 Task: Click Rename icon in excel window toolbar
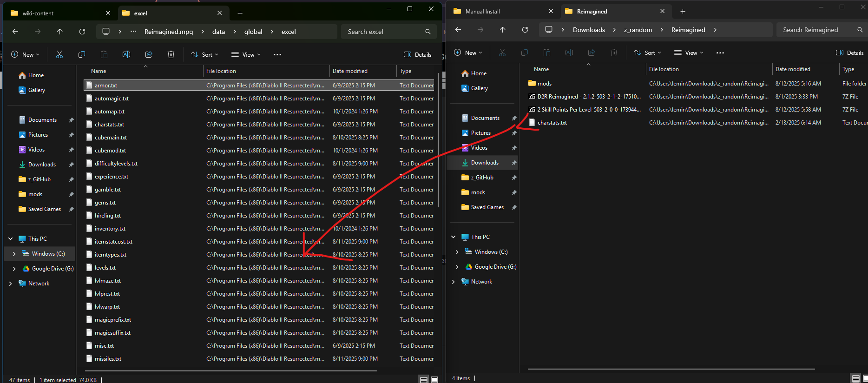126,54
